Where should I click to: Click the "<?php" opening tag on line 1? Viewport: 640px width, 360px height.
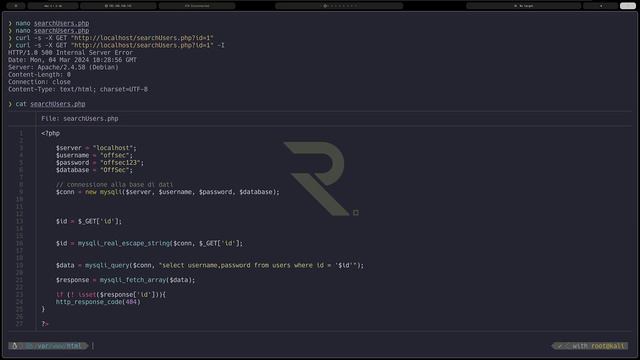50,133
